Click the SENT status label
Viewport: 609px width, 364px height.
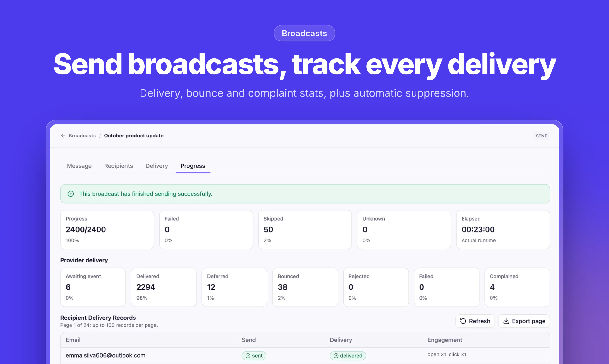[x=541, y=136]
